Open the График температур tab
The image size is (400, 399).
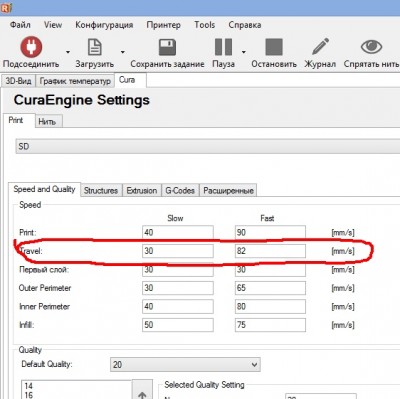coord(75,81)
